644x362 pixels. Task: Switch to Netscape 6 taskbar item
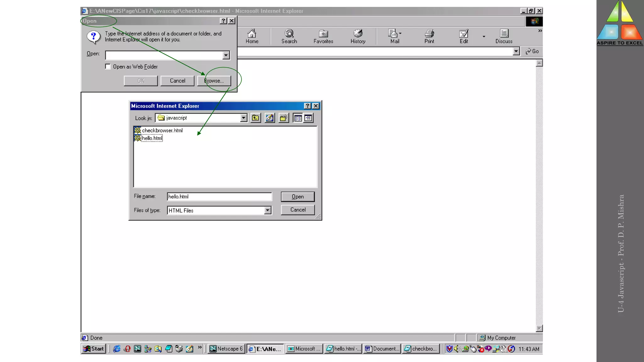tap(226, 349)
